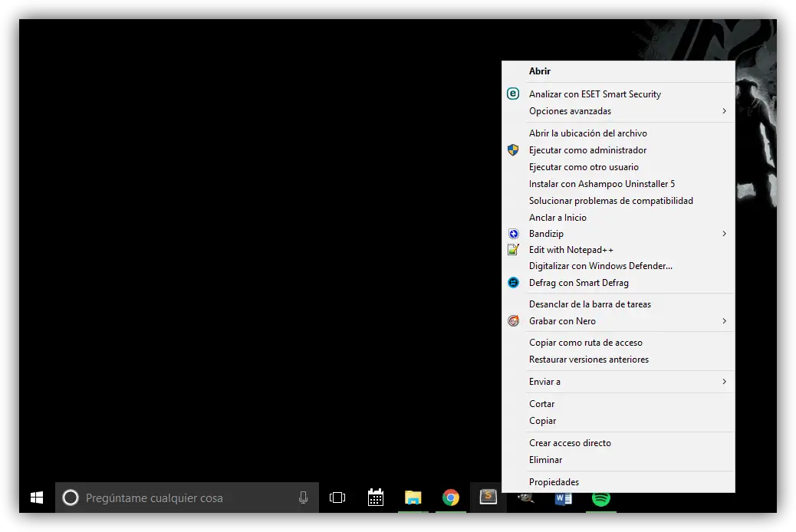This screenshot has height=532, width=796.
Task: Choose Ejecutar como administrador
Action: coord(618,149)
